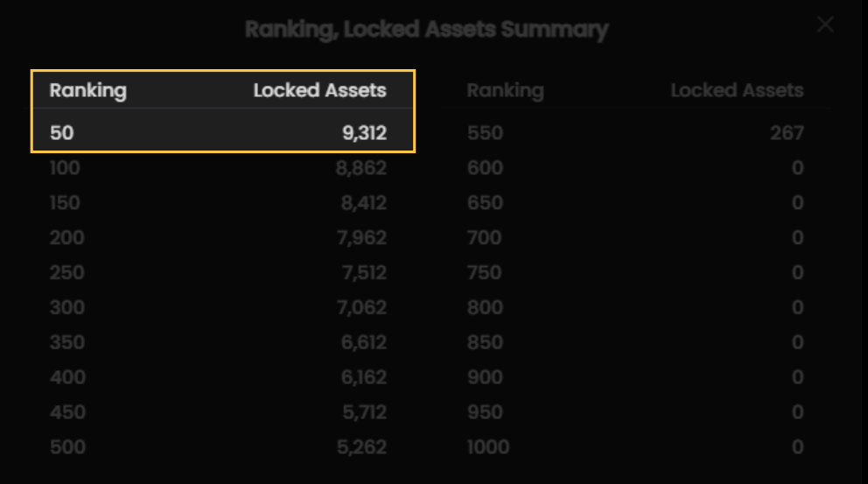Select the ranking 100 row
Image resolution: width=868 pixels, height=484 pixels.
tap(218, 168)
